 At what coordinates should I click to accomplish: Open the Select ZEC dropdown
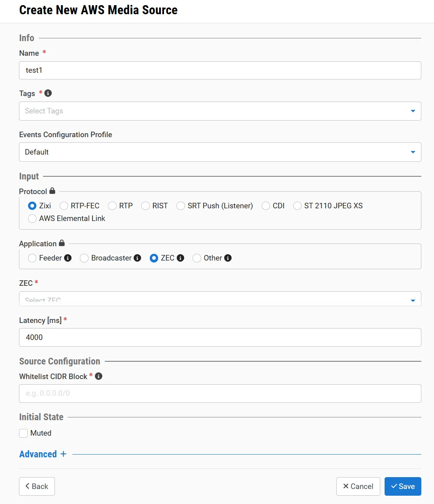[220, 299]
